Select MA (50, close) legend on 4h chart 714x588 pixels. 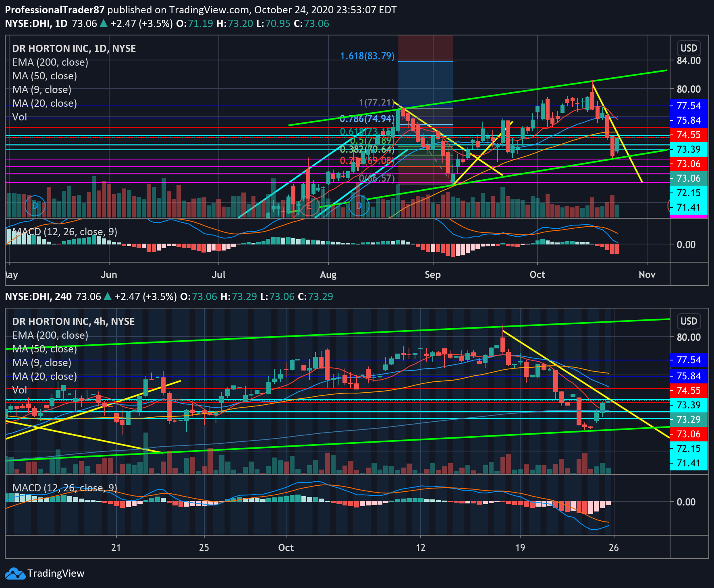pyautogui.click(x=45, y=349)
